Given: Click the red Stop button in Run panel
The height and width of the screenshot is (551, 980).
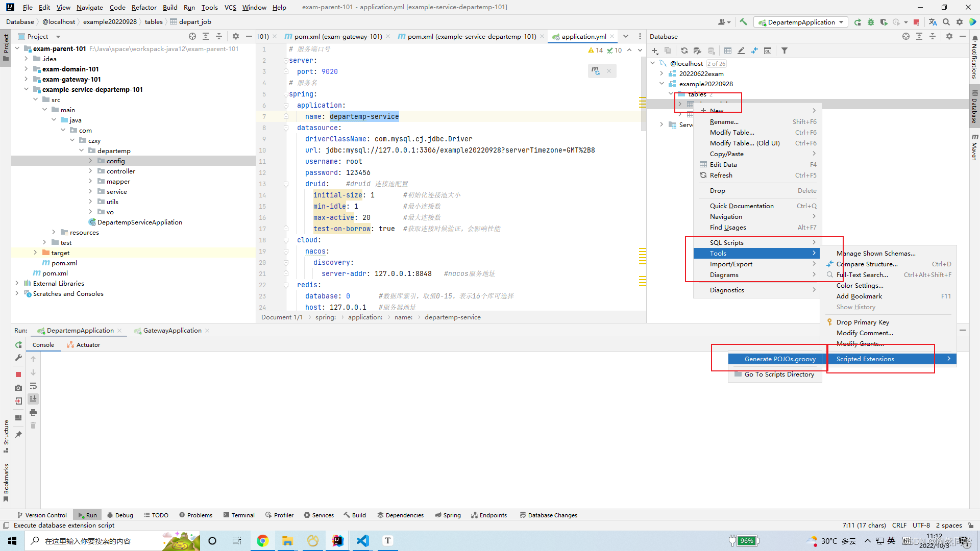Looking at the screenshot, I should coord(18,374).
